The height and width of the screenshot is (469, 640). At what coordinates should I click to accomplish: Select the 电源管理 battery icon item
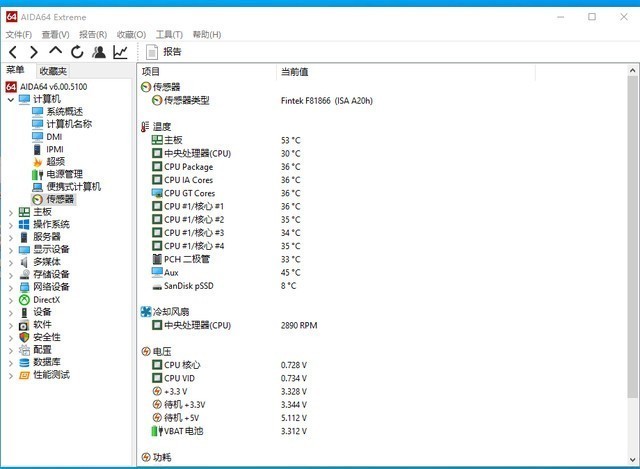[38, 175]
